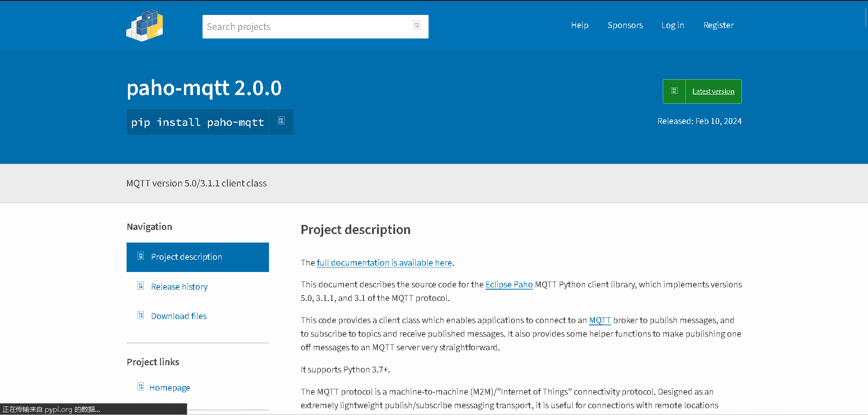Open the Help page
The width and height of the screenshot is (868, 415).
580,25
